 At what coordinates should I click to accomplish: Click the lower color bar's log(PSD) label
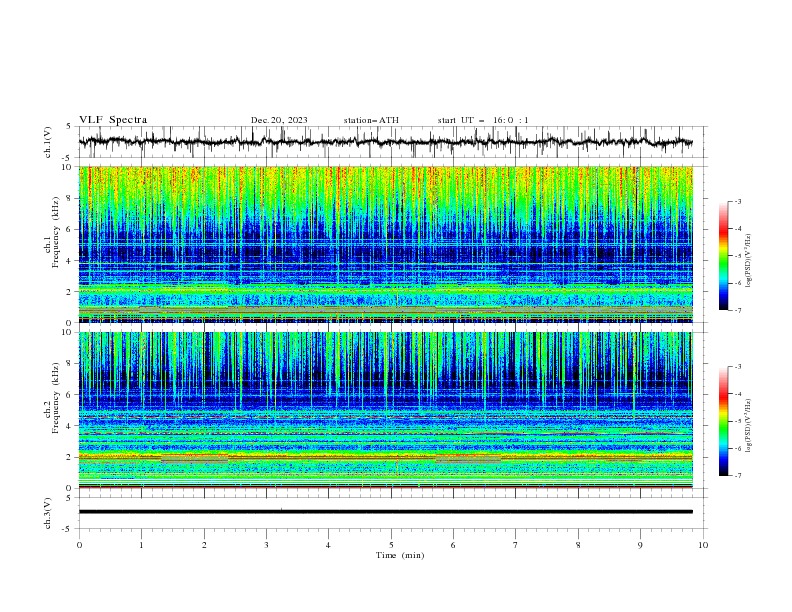pos(749,426)
